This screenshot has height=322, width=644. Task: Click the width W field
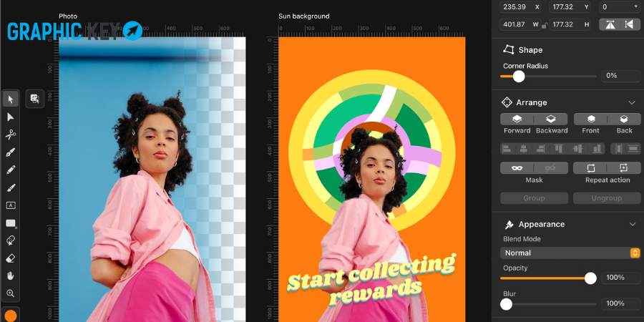(x=521, y=24)
